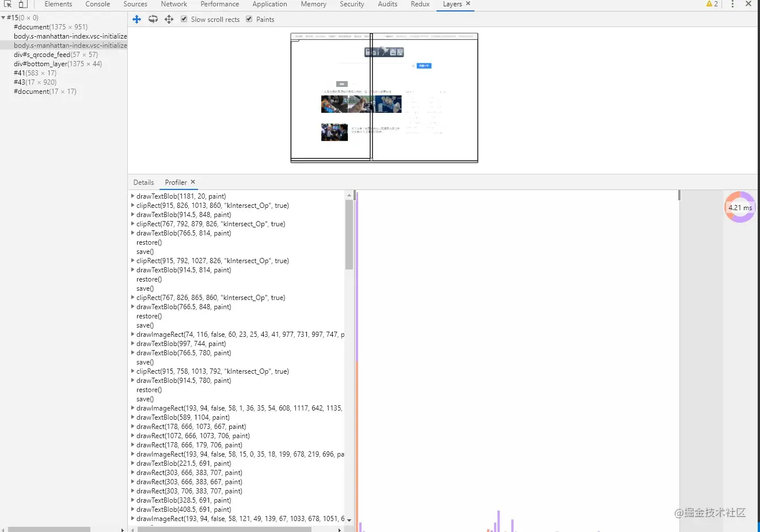The height and width of the screenshot is (532, 760).
Task: Click the 4.21 ms pie chart
Action: click(740, 207)
